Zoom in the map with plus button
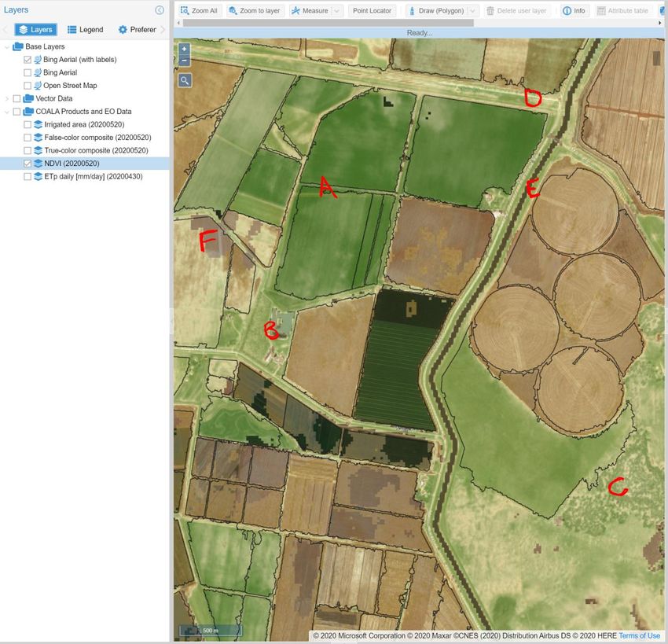 [184, 49]
